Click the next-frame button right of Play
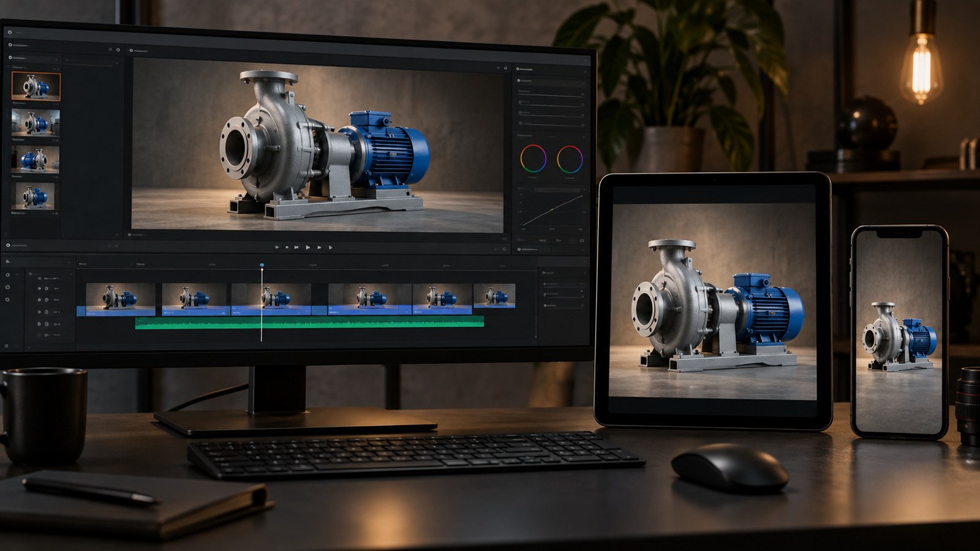 (319, 247)
